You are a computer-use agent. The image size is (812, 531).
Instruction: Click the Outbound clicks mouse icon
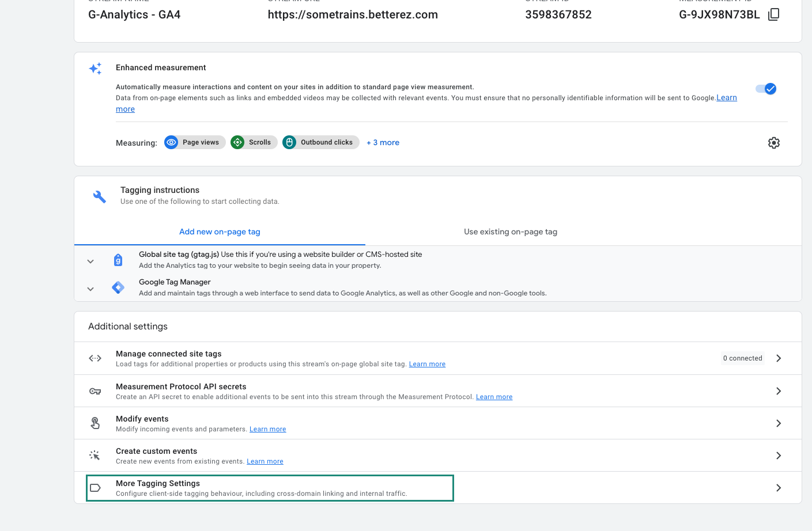point(289,142)
